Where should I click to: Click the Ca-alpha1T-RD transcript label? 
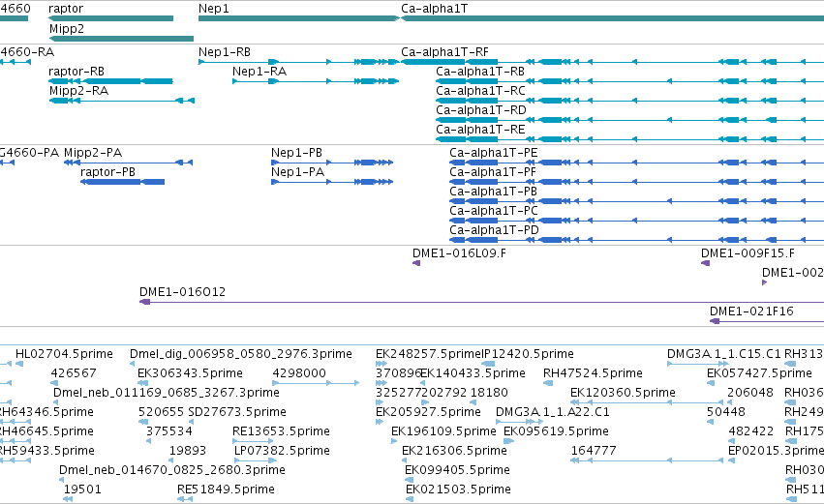(x=481, y=110)
